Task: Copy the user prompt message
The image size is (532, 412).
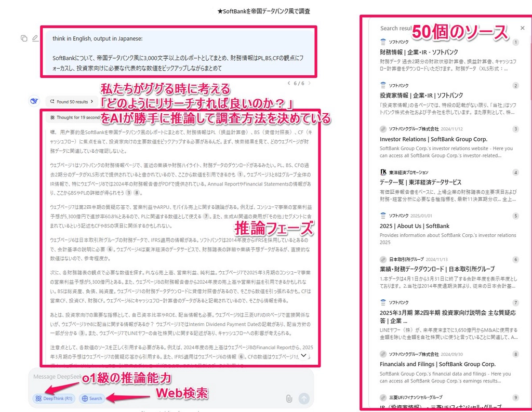Action: (x=24, y=38)
